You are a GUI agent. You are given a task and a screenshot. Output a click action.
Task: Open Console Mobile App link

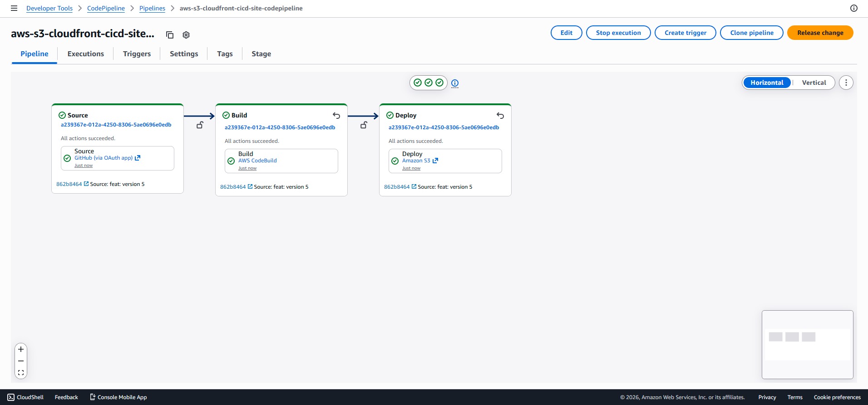pyautogui.click(x=118, y=397)
